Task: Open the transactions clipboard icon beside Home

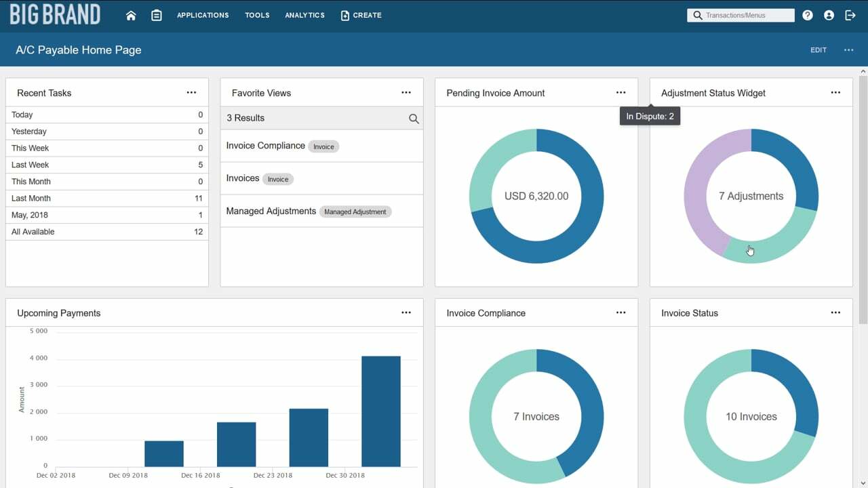Action: [157, 14]
